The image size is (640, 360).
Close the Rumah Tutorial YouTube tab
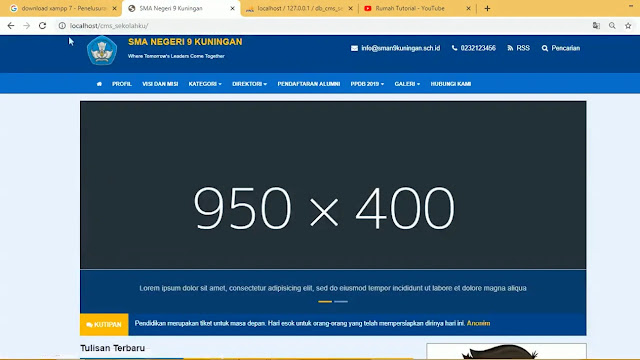point(468,8)
